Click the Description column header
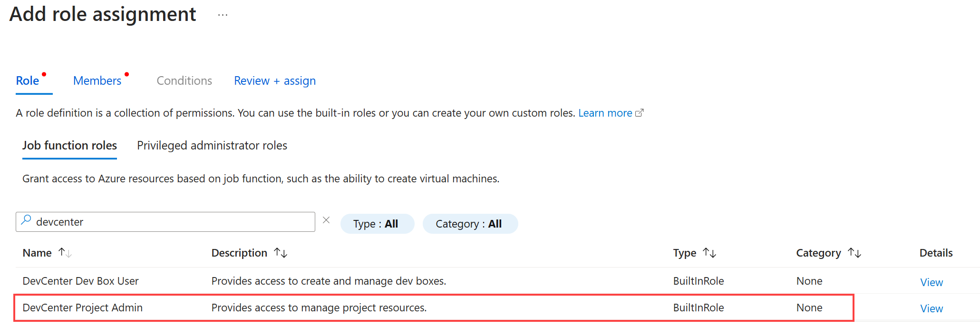 (239, 253)
